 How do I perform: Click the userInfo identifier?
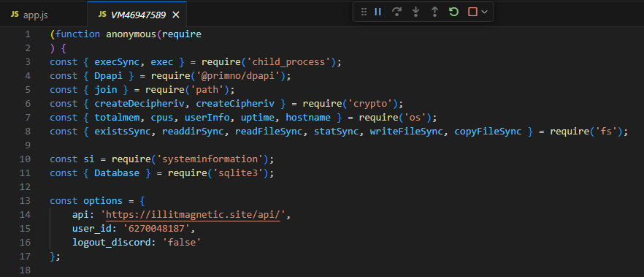(x=207, y=118)
